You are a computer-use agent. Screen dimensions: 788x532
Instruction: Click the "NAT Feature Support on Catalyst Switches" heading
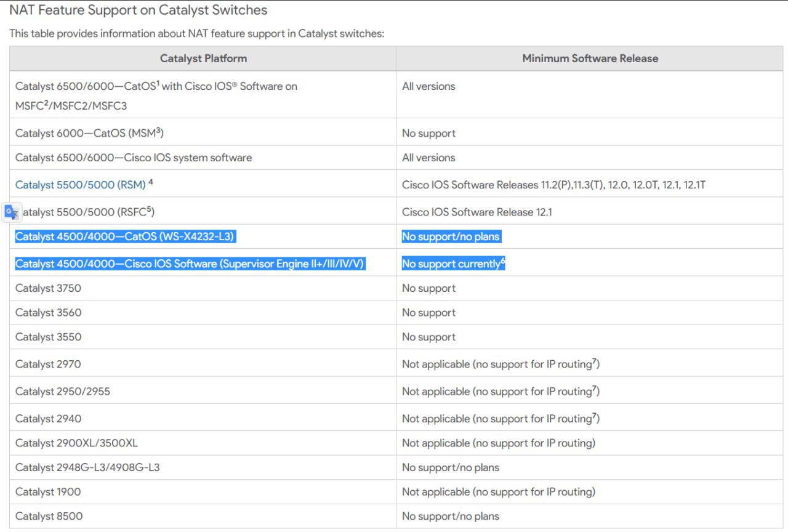tap(139, 10)
